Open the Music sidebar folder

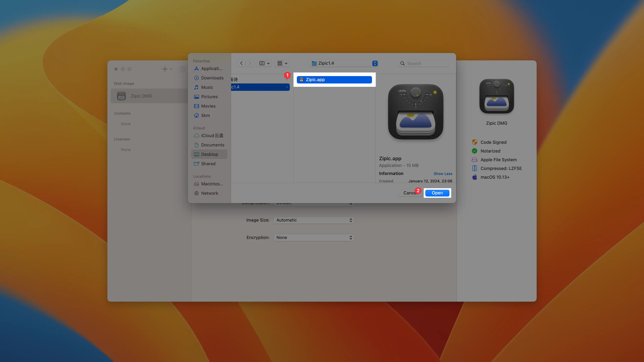coord(209,87)
